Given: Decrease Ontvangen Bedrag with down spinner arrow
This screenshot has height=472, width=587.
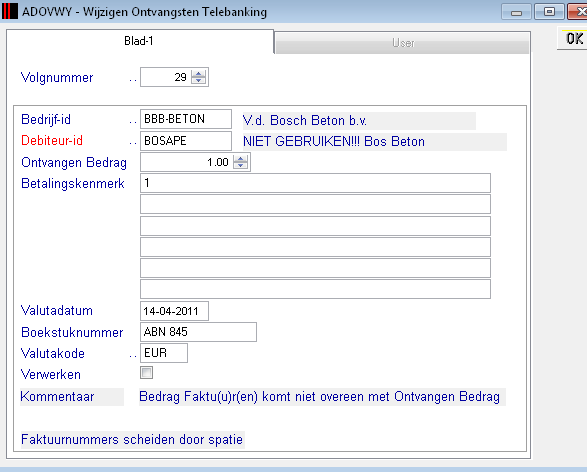Looking at the screenshot, I should pyautogui.click(x=240, y=165).
